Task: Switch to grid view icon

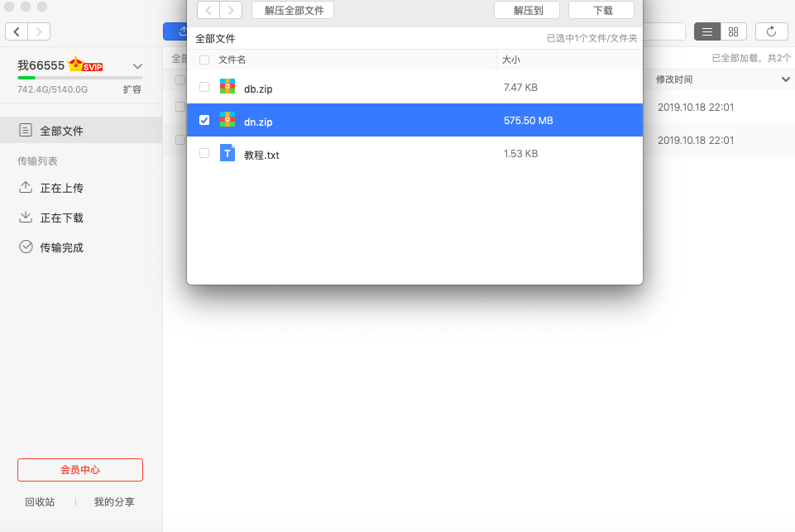Action: point(734,31)
